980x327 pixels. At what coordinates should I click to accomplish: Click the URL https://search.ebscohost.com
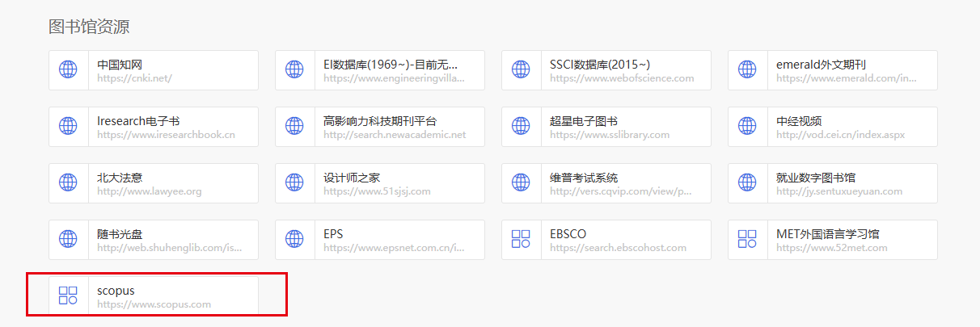tap(618, 248)
